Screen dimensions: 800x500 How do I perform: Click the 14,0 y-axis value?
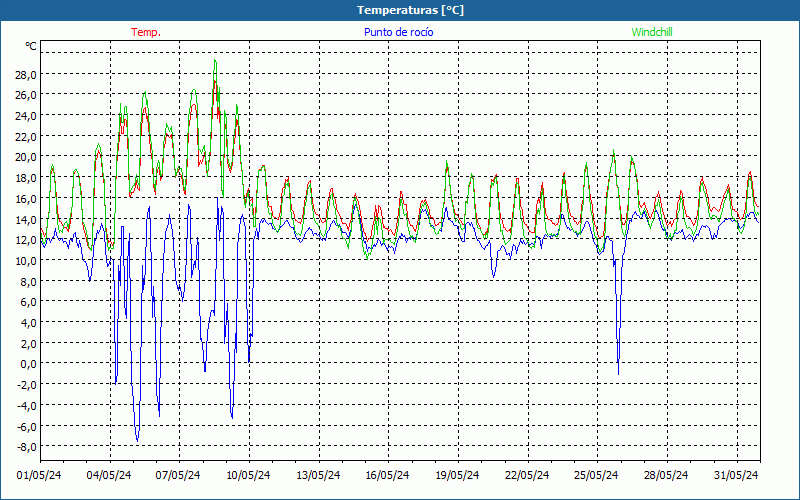(x=26, y=219)
